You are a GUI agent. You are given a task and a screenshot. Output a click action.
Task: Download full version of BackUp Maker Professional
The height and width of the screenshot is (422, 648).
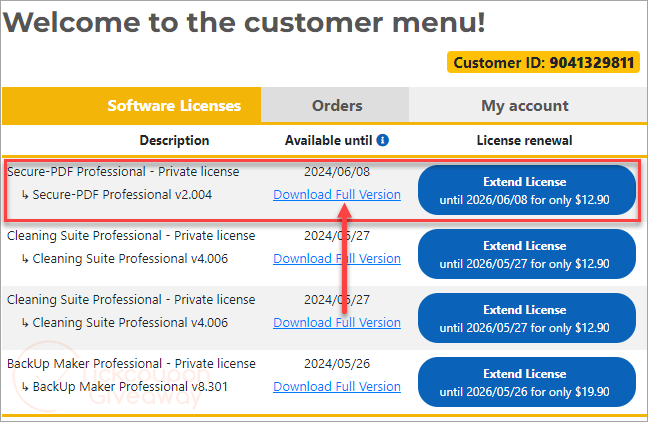pyautogui.click(x=337, y=386)
